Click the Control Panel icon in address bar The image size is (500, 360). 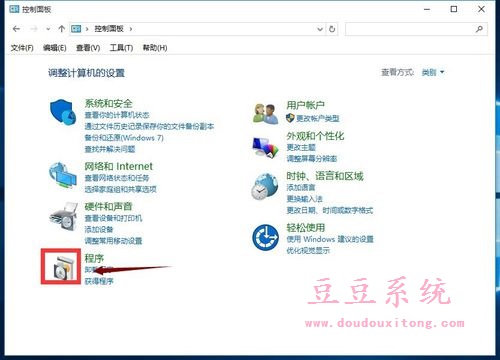(76, 29)
